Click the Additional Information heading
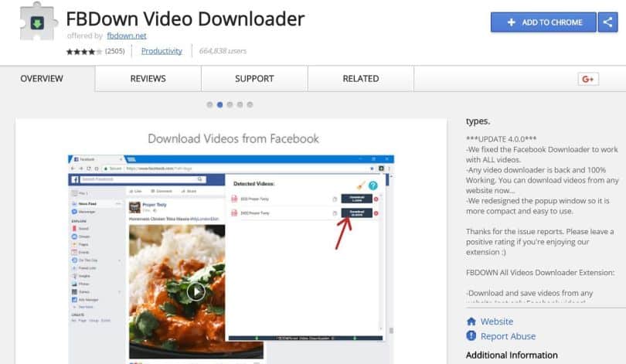The width and height of the screenshot is (626, 364). coord(512,355)
